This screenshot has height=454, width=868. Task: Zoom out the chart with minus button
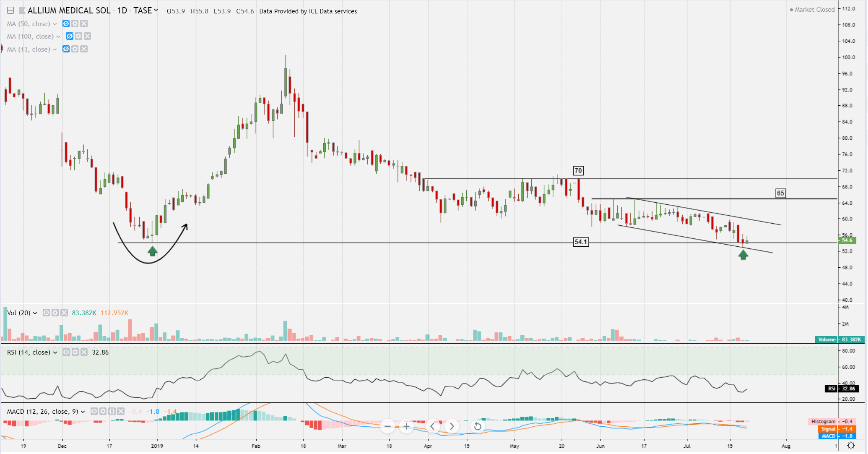[x=387, y=427]
